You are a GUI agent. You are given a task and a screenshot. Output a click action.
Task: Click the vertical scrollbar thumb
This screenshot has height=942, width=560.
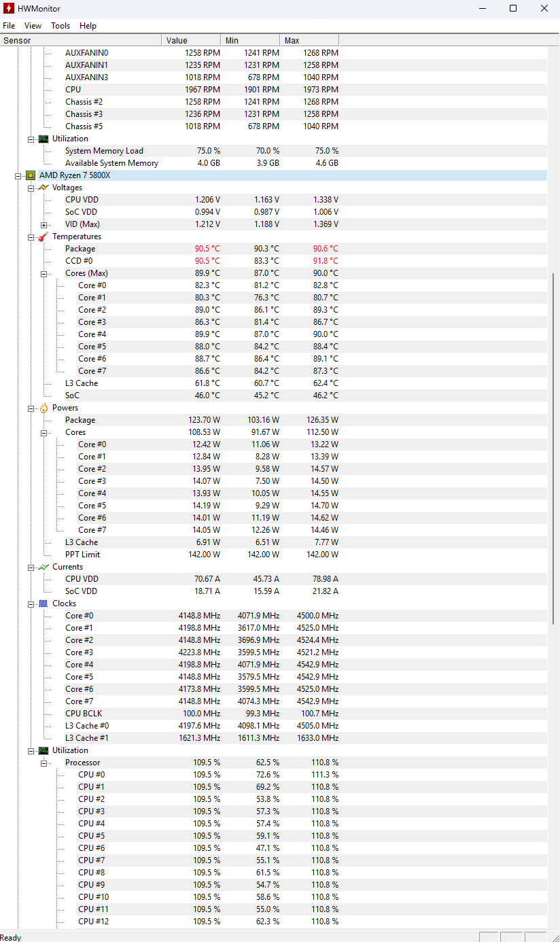pyautogui.click(x=554, y=449)
